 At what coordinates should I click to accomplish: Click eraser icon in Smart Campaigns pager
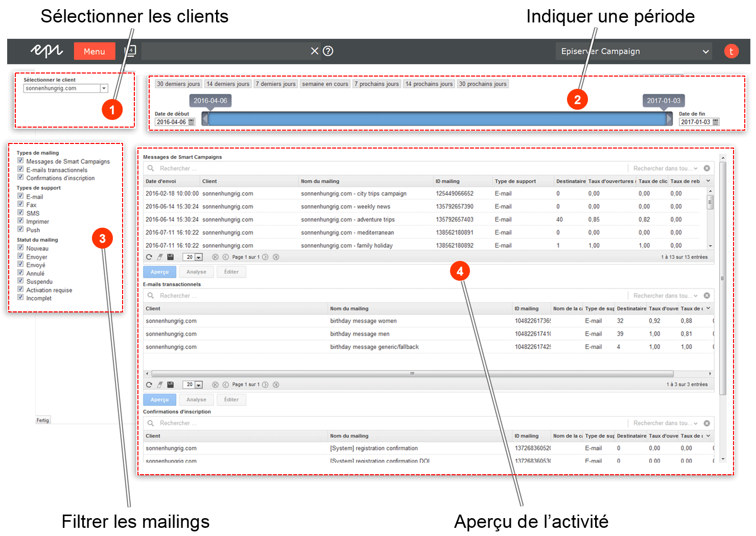(x=160, y=257)
